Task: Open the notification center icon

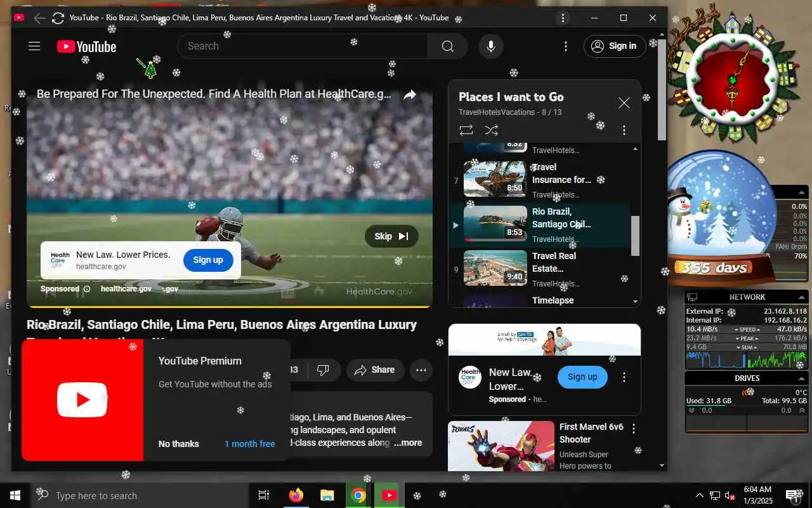Action: (x=792, y=495)
